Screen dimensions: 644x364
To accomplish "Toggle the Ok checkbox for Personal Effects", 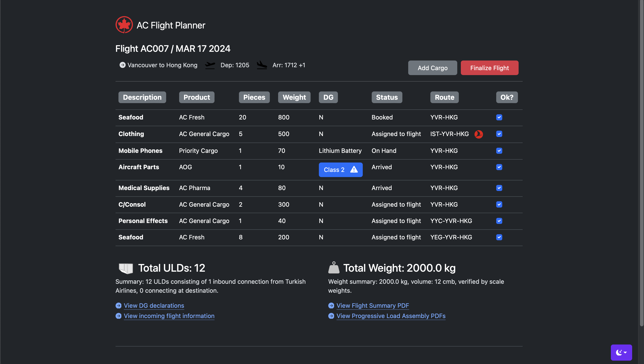I will [x=499, y=221].
